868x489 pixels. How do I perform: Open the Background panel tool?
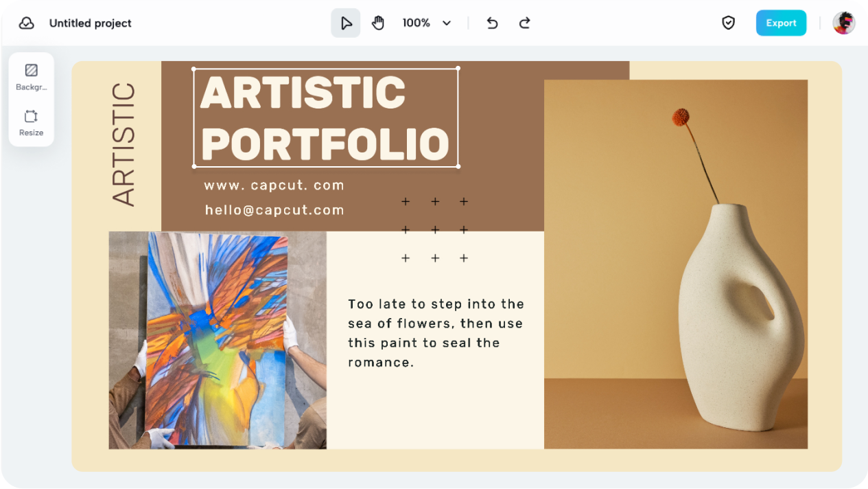pyautogui.click(x=31, y=77)
